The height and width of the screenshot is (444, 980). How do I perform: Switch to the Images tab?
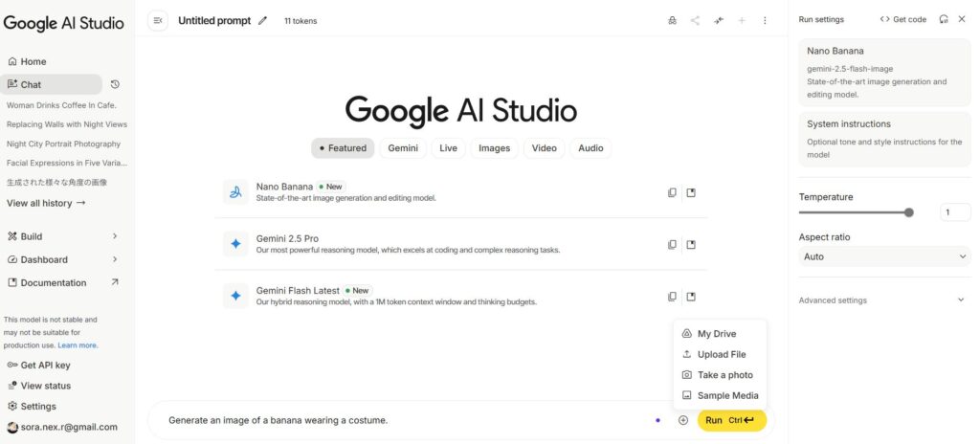pos(494,148)
